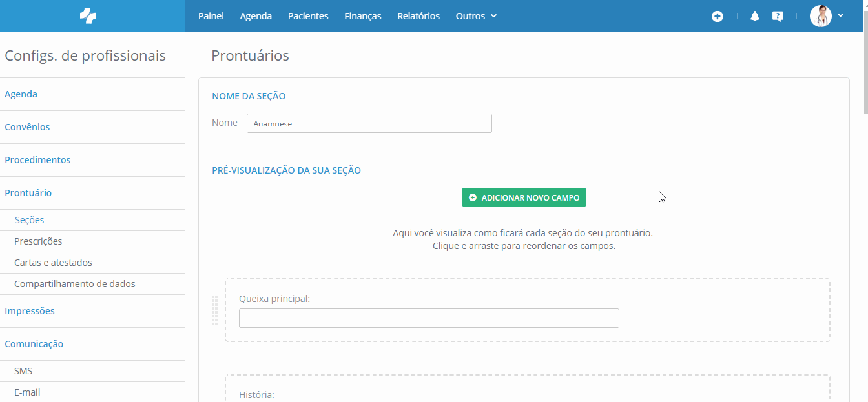This screenshot has height=402, width=868.
Task: Select Procedimentos in the sidebar
Action: tap(92, 160)
